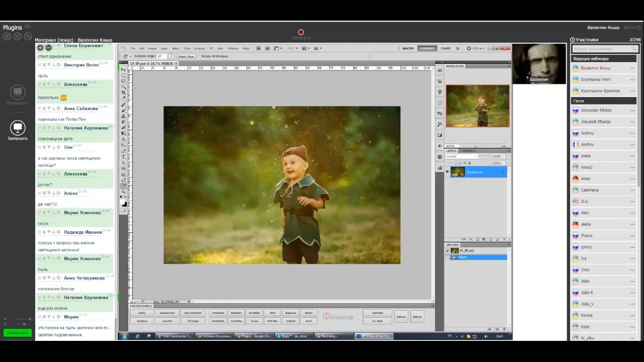The height and width of the screenshot is (362, 644).
Task: Launch Bridge from the application bar
Action: (x=259, y=48)
